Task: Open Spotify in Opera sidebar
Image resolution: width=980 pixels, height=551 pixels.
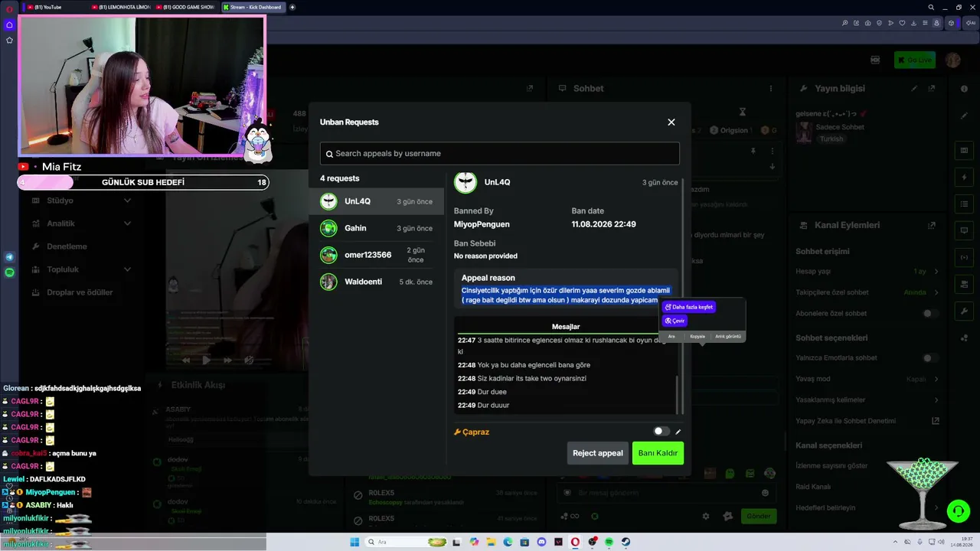Action: [9, 272]
